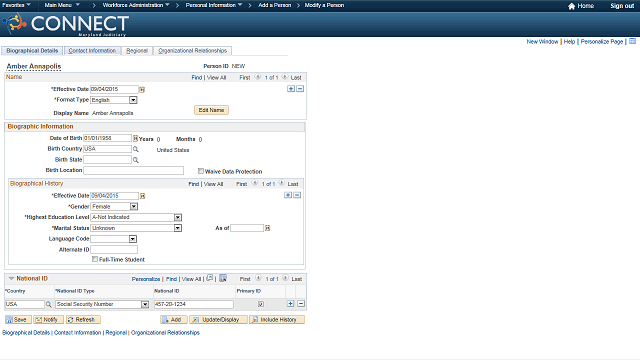Click the page options icon beside Personalize Page

click(632, 41)
